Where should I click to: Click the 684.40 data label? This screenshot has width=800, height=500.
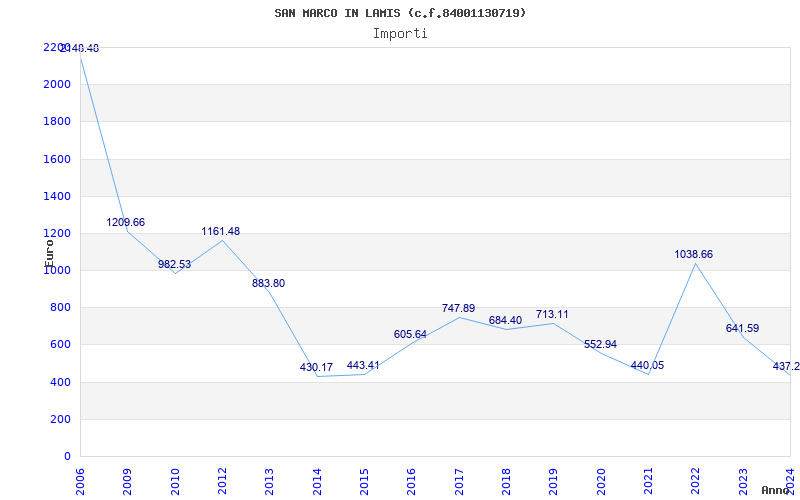[x=505, y=320]
